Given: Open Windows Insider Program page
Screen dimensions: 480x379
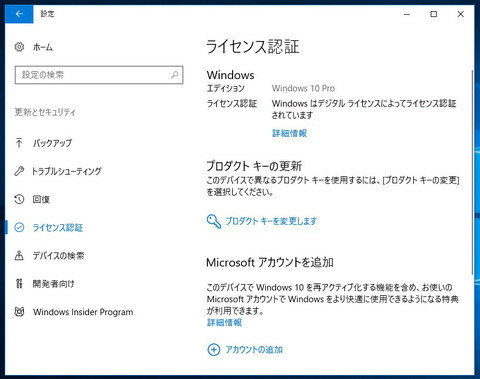Looking at the screenshot, I should tap(83, 312).
